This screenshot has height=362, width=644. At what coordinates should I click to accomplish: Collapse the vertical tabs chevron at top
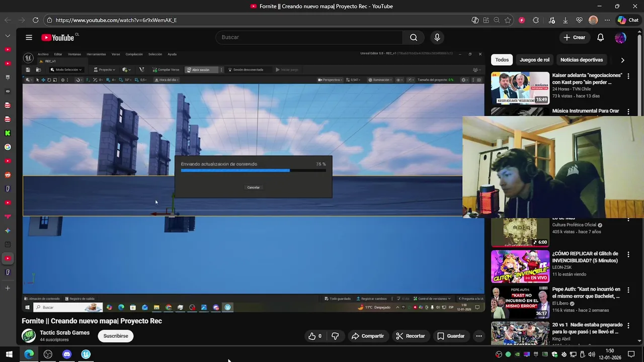coord(8,36)
